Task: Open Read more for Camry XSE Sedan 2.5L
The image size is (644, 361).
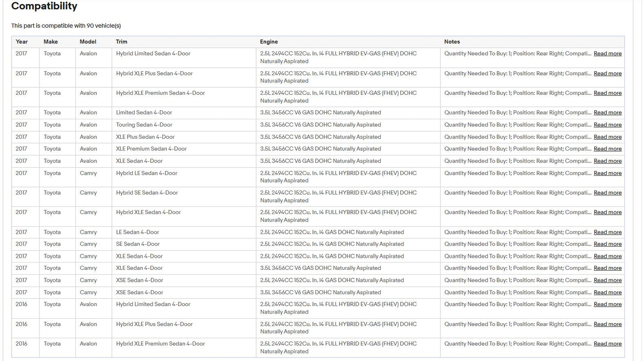Action: [607, 280]
